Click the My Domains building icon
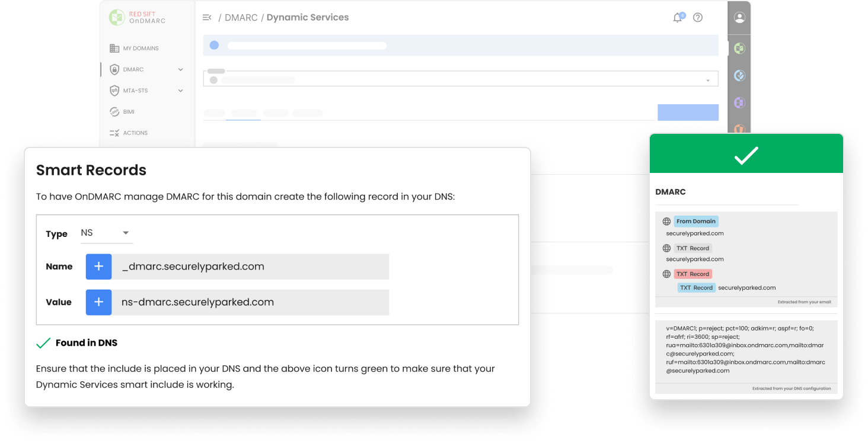The width and height of the screenshot is (868, 443). coord(114,49)
